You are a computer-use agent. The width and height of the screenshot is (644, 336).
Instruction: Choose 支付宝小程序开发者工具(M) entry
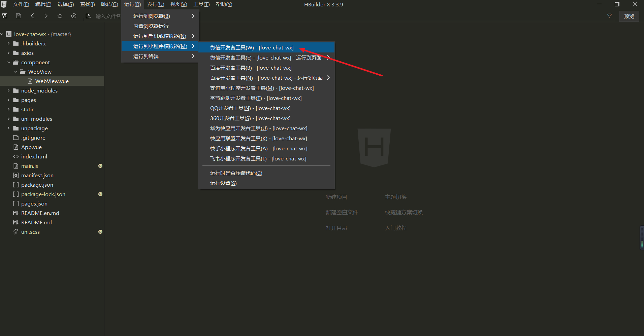pyautogui.click(x=266, y=88)
